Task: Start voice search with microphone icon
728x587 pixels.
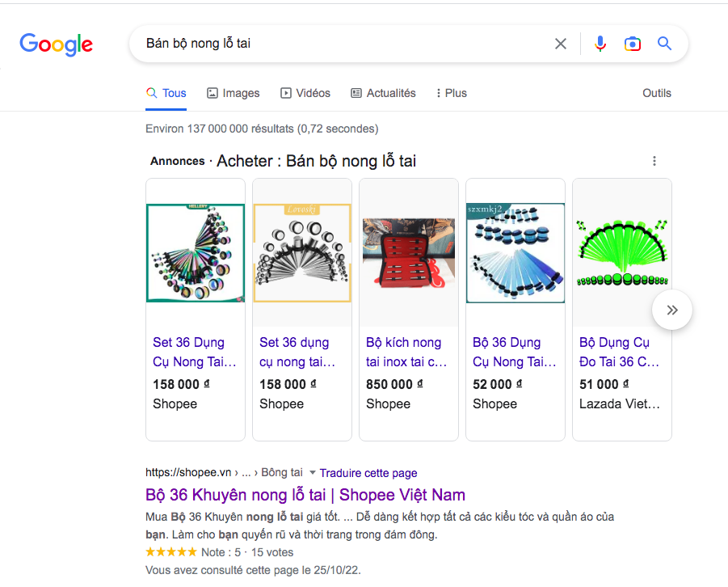Action: tap(600, 44)
